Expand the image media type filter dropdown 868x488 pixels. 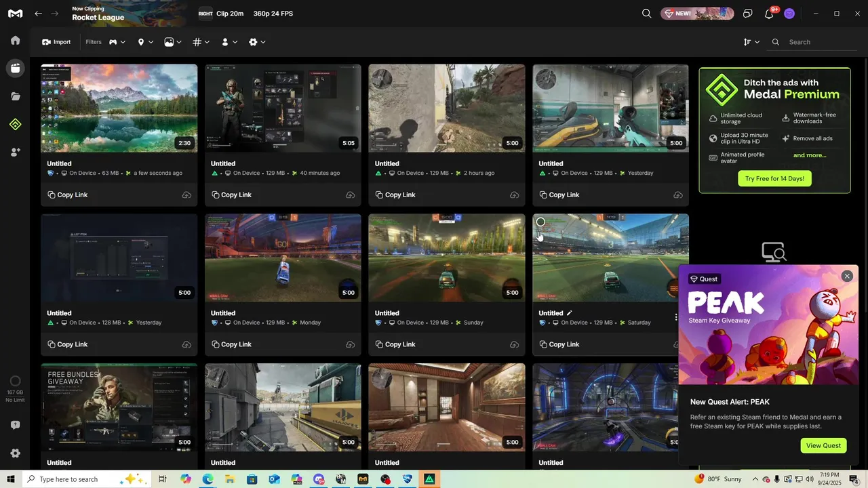(x=173, y=42)
